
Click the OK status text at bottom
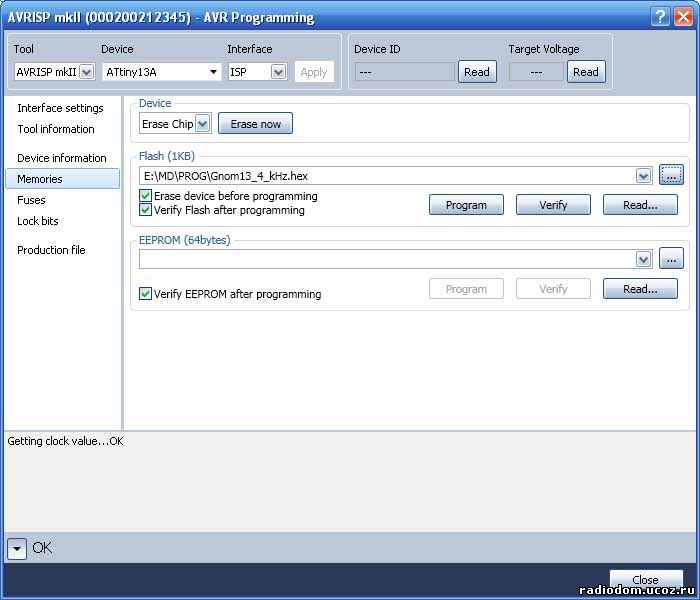coord(42,548)
